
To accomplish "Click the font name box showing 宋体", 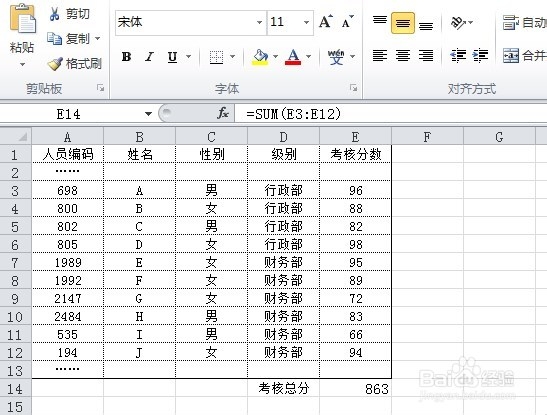I will [x=185, y=22].
